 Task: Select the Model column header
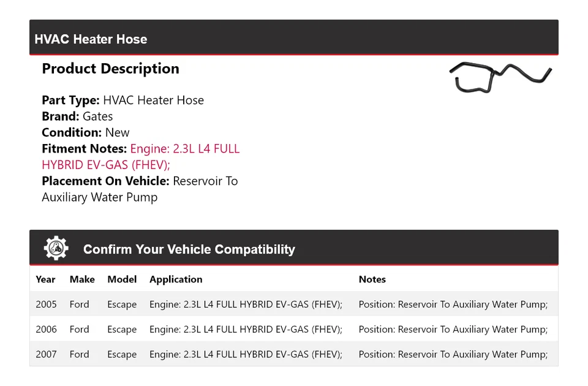122,279
